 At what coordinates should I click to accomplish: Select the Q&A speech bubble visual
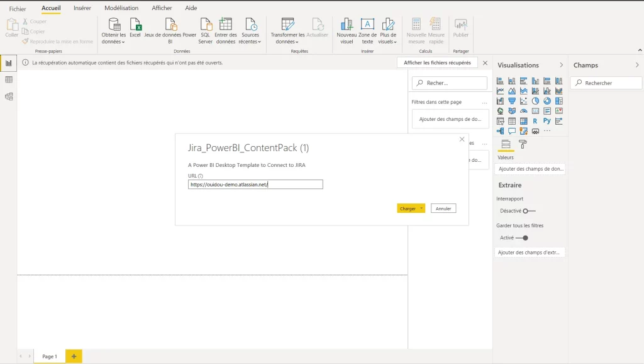coord(512,131)
